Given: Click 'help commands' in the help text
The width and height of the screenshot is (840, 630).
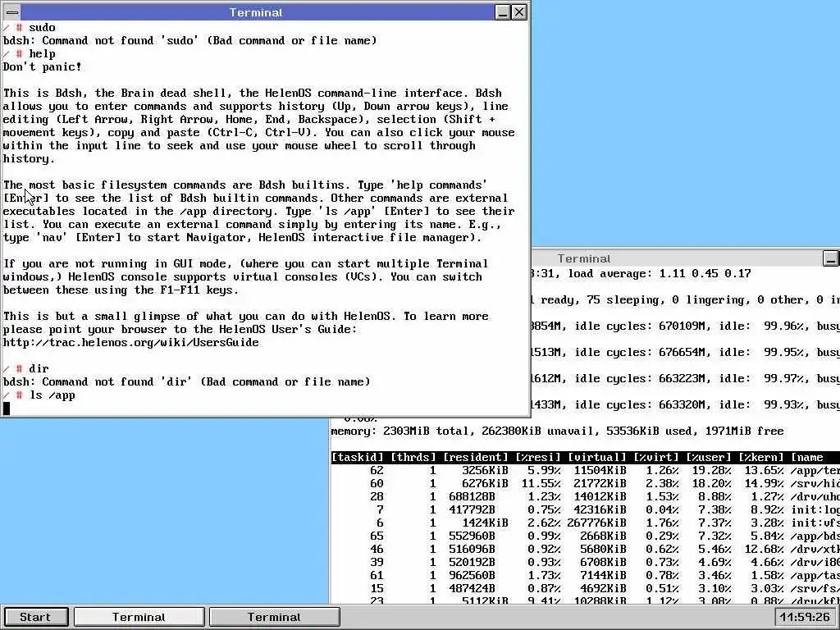Looking at the screenshot, I should click(x=439, y=185).
